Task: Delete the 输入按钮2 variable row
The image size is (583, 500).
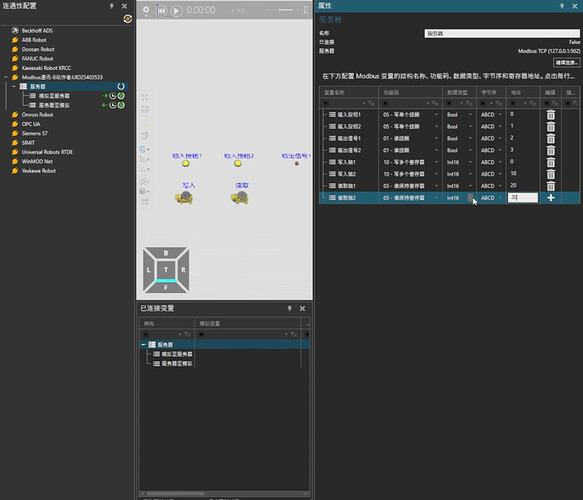Action: 551,126
